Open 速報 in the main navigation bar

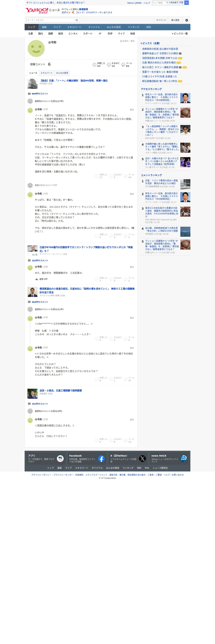(44, 27)
